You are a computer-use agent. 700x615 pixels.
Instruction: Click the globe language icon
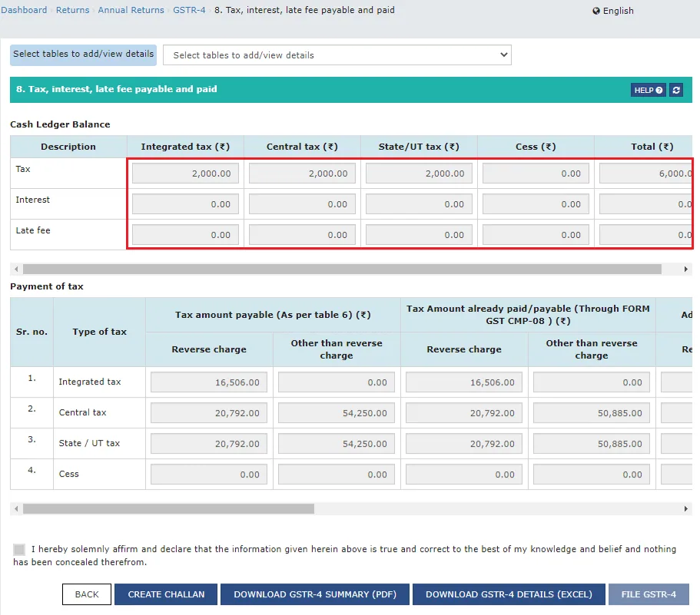pyautogui.click(x=596, y=11)
